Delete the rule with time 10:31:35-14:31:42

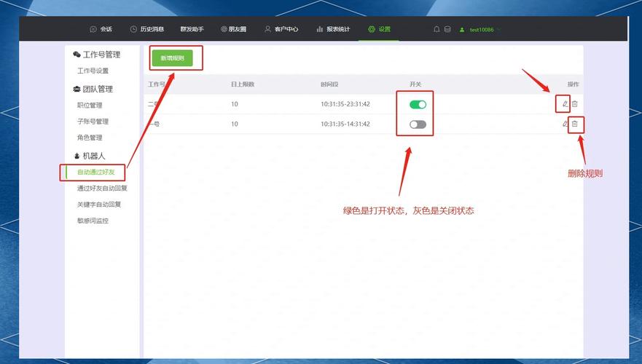pyautogui.click(x=575, y=124)
